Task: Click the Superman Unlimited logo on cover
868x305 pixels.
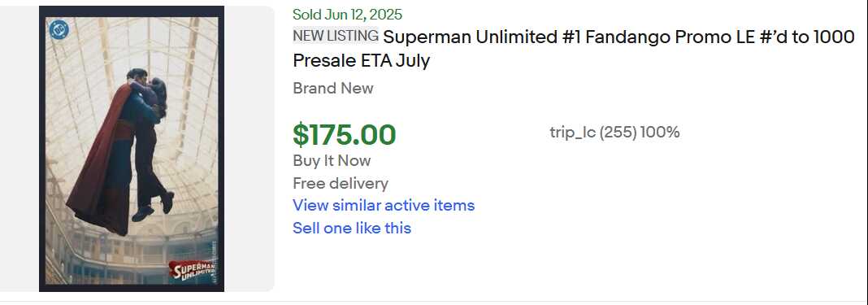Action: click(192, 271)
